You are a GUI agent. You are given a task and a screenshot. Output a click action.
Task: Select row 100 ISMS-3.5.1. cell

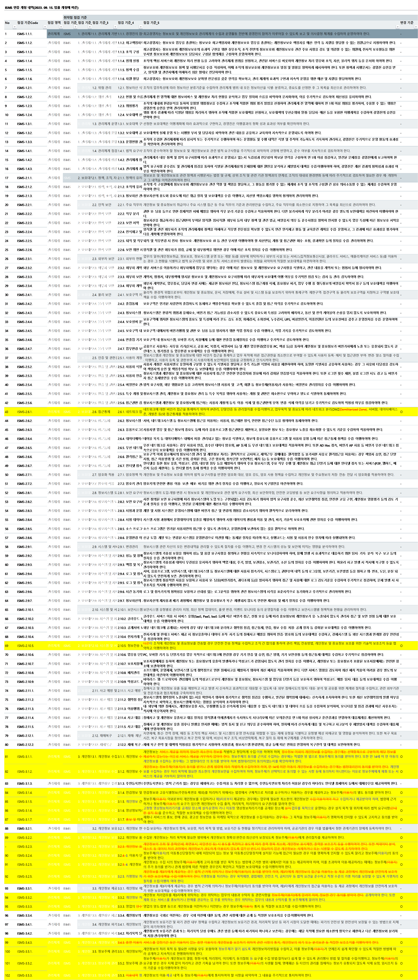pos(25,952)
